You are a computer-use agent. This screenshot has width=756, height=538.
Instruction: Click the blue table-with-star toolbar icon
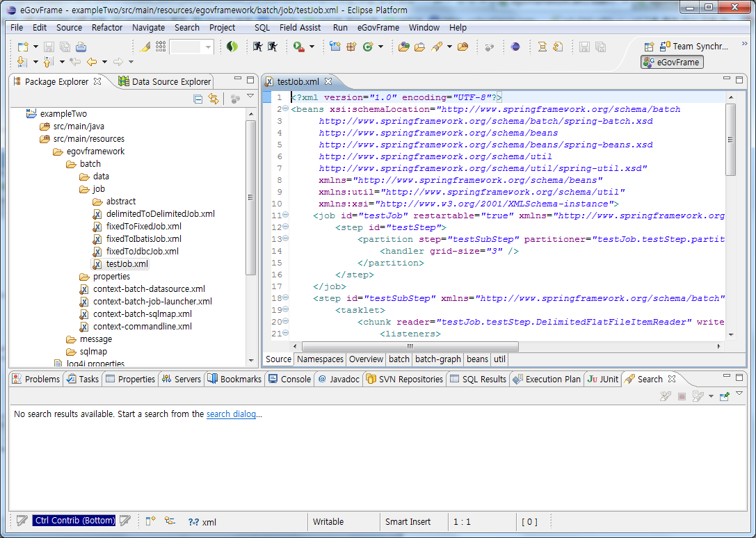pyautogui.click(x=335, y=47)
